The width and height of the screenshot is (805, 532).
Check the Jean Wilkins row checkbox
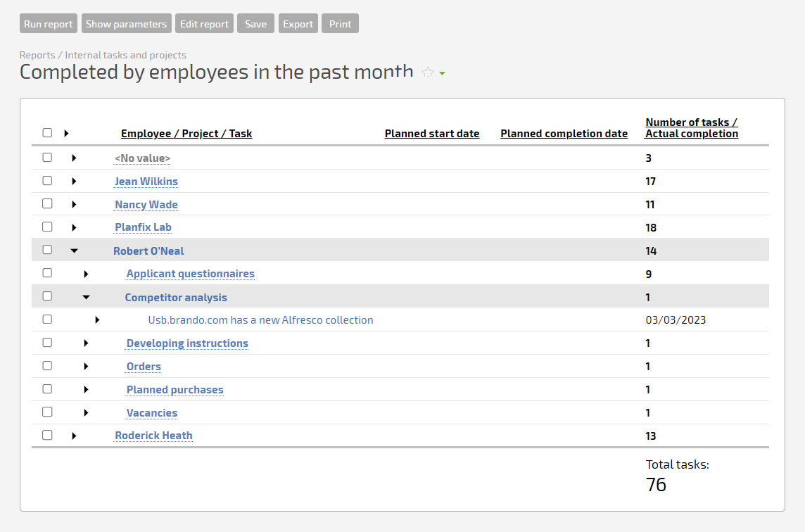pyautogui.click(x=47, y=181)
